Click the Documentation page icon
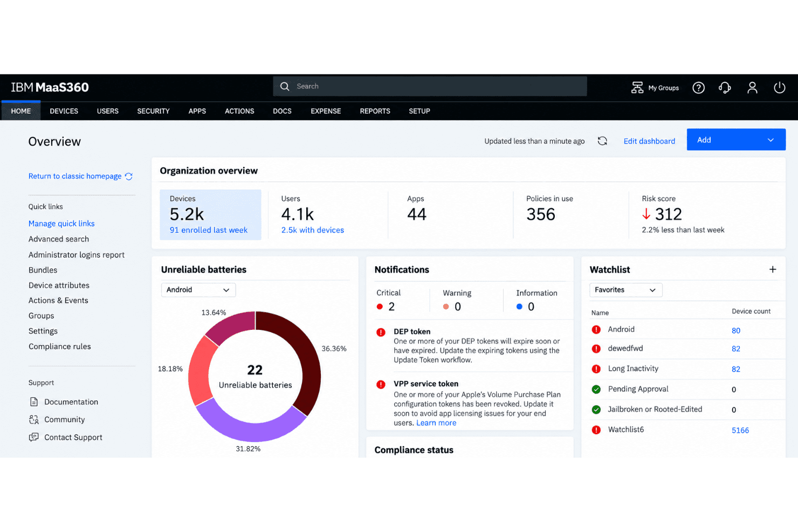 pos(34,402)
